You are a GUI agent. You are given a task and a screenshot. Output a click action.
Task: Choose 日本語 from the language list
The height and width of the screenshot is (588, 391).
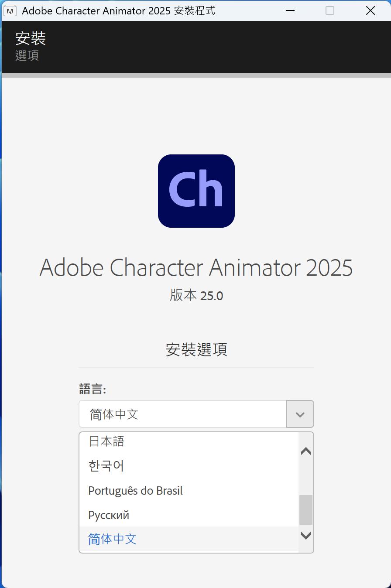(106, 441)
